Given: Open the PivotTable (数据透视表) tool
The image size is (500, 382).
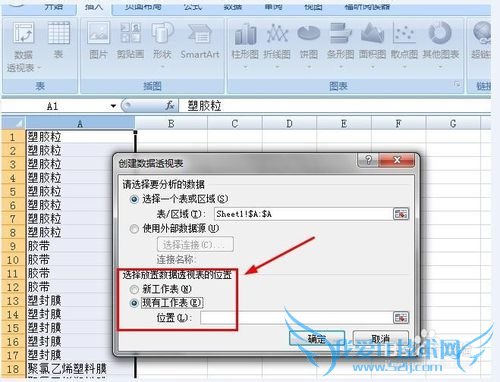Looking at the screenshot, I should click(23, 47).
